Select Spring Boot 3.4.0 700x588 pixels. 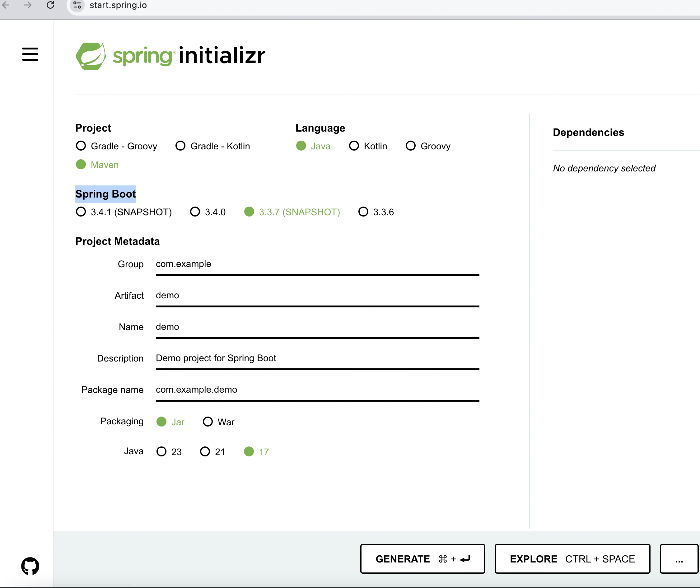tap(208, 212)
